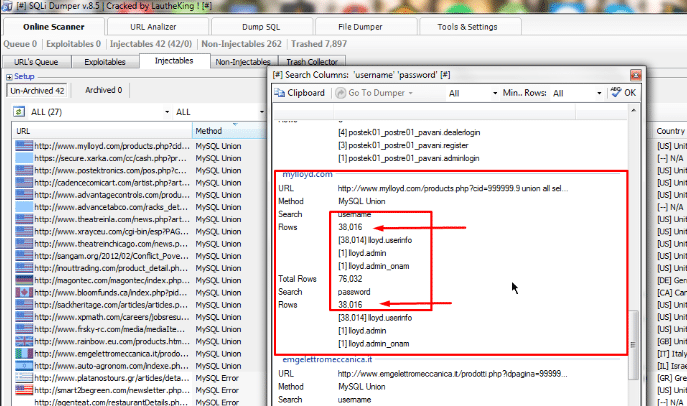
Task: Sort by the URL column header
Action: pos(102,131)
